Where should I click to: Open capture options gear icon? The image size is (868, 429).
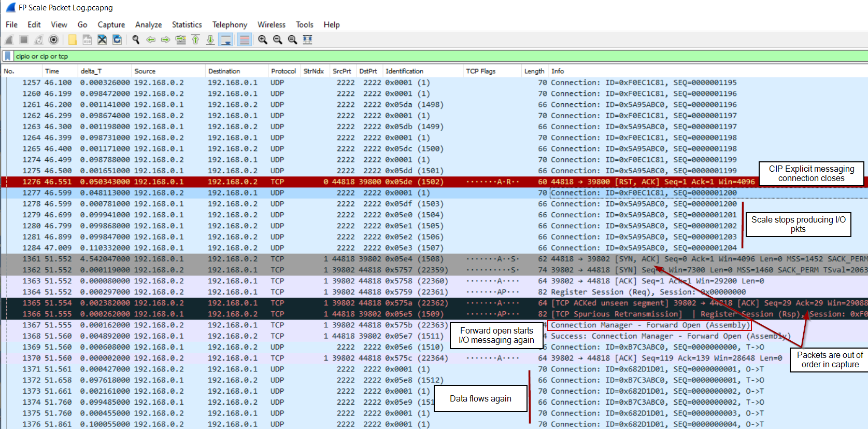click(53, 39)
